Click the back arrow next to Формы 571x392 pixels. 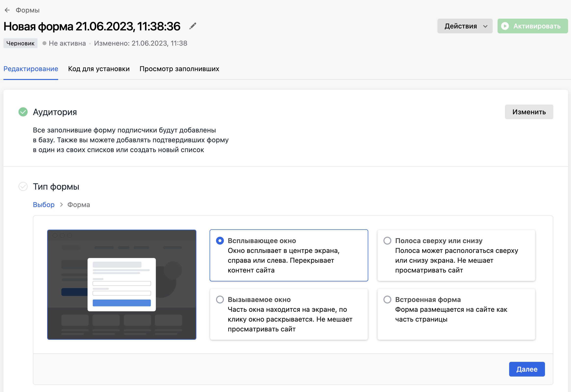pyautogui.click(x=7, y=10)
